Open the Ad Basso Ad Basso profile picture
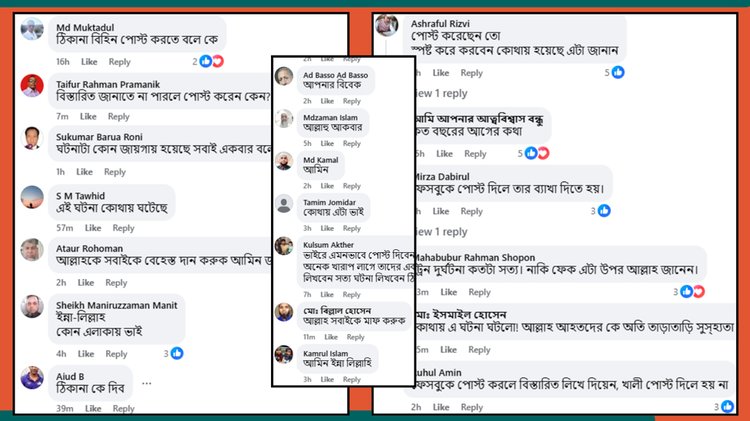 point(284,77)
